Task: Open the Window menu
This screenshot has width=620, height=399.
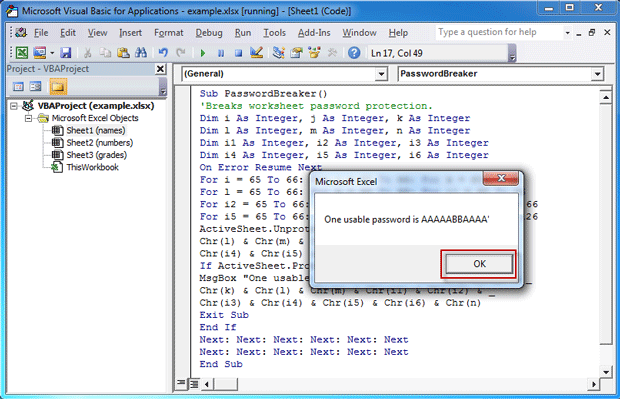Action: [359, 33]
